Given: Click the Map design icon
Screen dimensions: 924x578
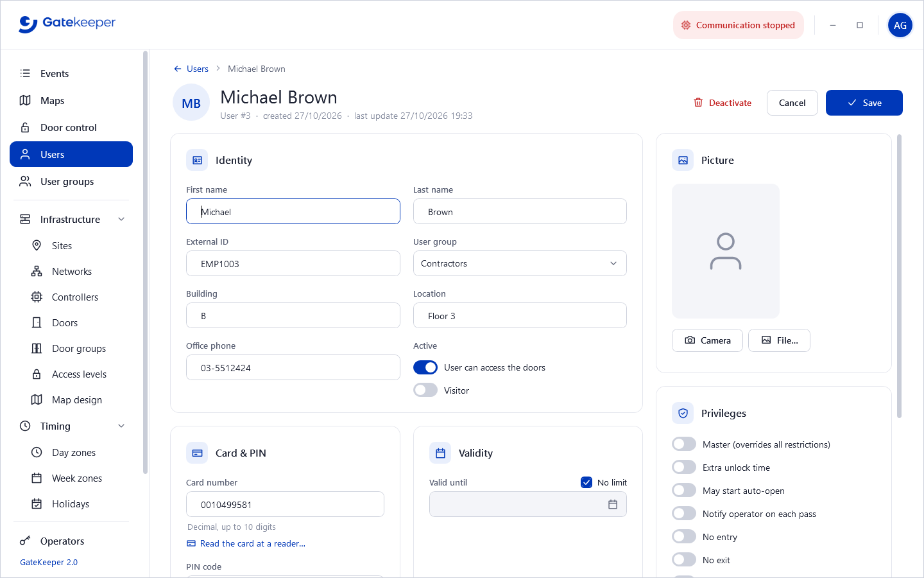Looking at the screenshot, I should 37,399.
